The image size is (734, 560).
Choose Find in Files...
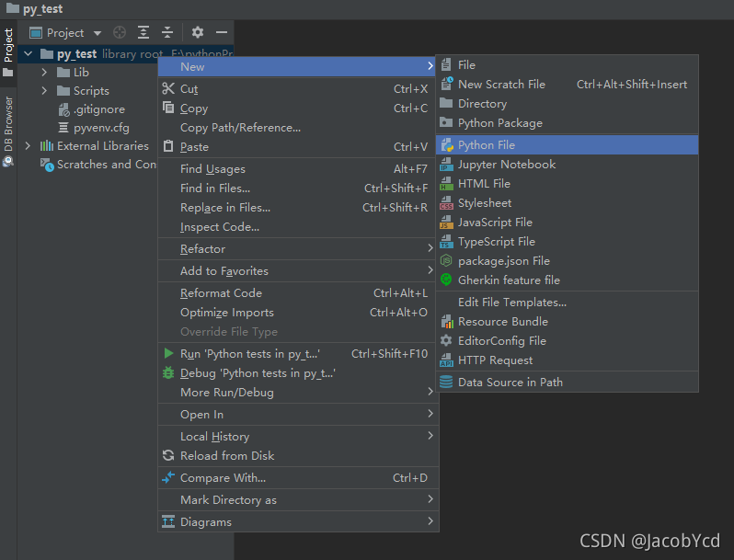pos(298,189)
